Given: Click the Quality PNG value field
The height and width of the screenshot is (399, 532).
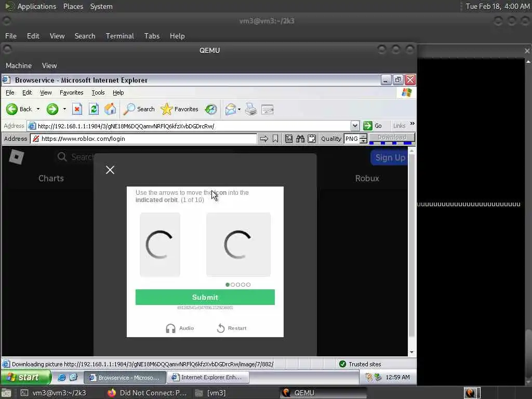Looking at the screenshot, I should (x=352, y=138).
